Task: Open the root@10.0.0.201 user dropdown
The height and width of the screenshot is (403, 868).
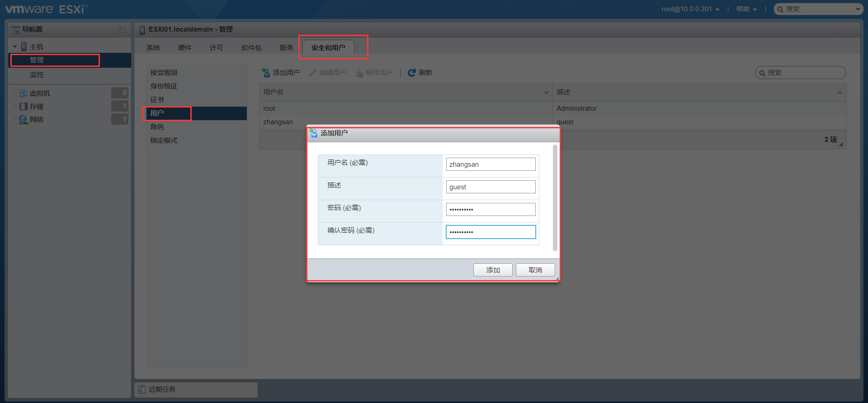Action: click(690, 9)
